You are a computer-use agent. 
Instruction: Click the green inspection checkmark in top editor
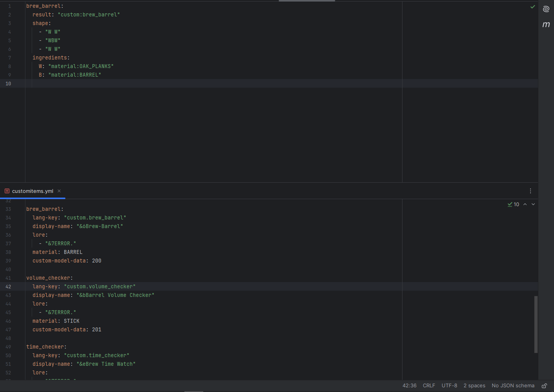(532, 6)
